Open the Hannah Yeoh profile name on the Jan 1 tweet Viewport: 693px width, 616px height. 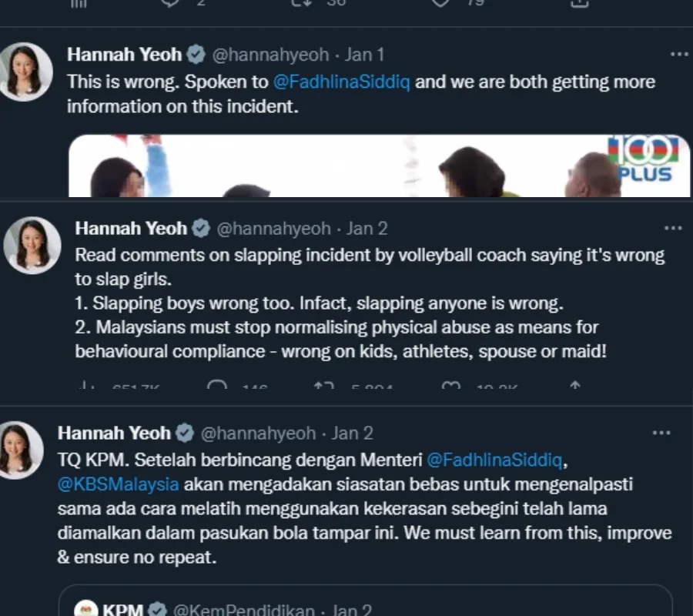point(125,55)
